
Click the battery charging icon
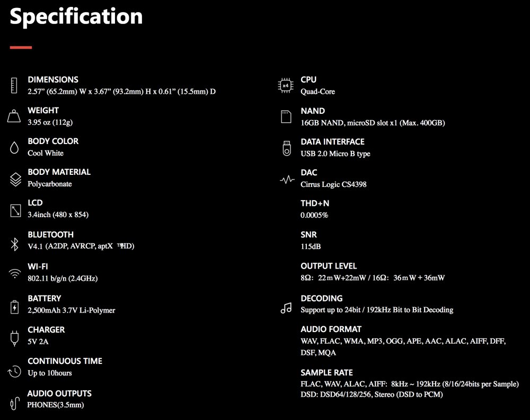point(14,307)
